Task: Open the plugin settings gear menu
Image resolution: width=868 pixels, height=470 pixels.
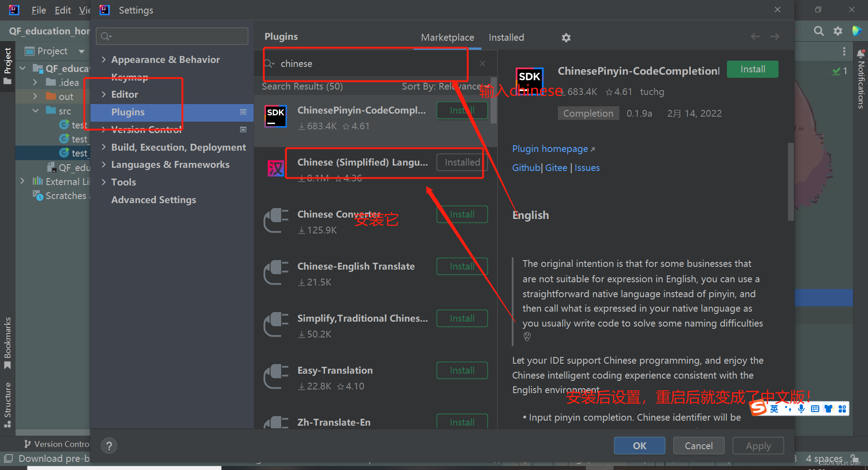Action: tap(566, 38)
